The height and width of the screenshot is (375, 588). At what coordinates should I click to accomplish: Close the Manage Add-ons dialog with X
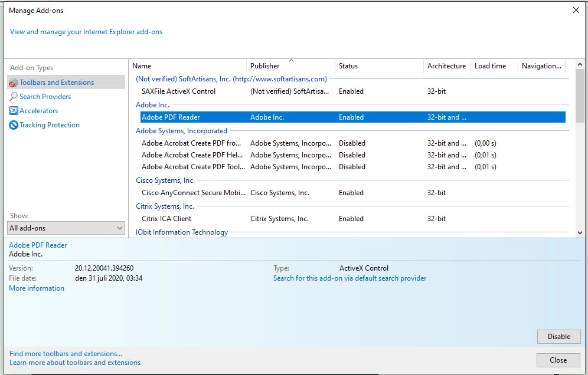click(x=576, y=10)
